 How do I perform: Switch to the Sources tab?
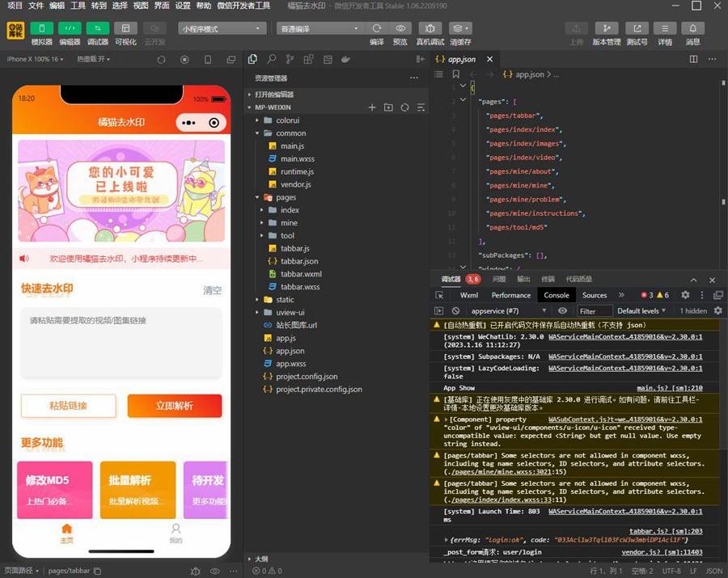[x=595, y=295]
